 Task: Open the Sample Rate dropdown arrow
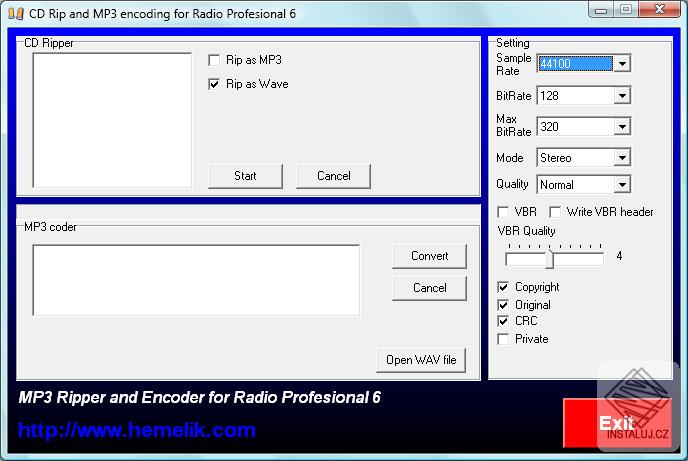tap(622, 64)
